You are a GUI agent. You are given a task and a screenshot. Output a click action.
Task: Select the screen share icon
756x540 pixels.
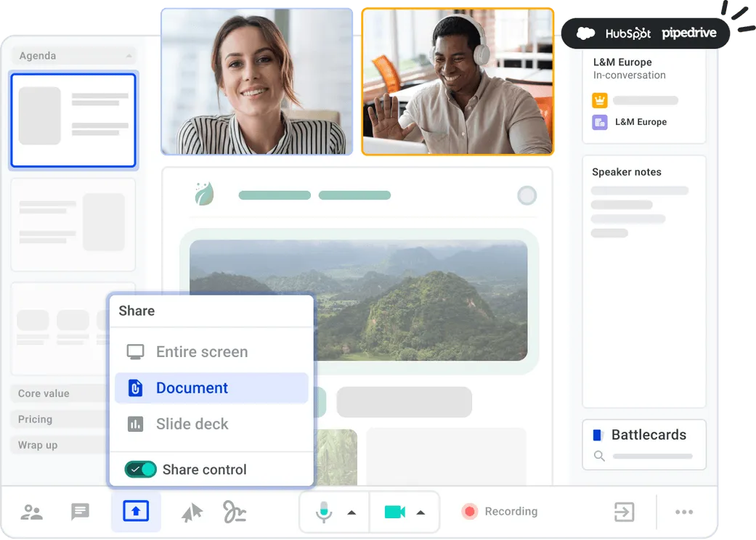point(136,512)
